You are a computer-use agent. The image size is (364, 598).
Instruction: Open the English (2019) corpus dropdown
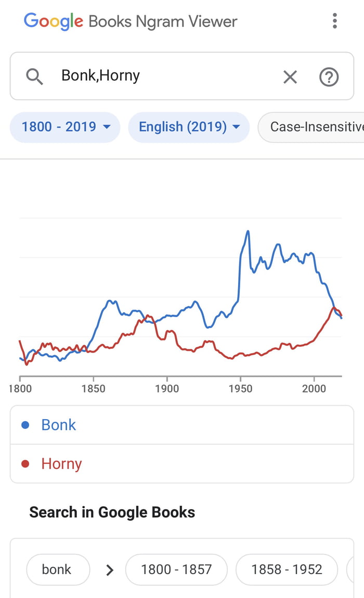click(x=189, y=127)
